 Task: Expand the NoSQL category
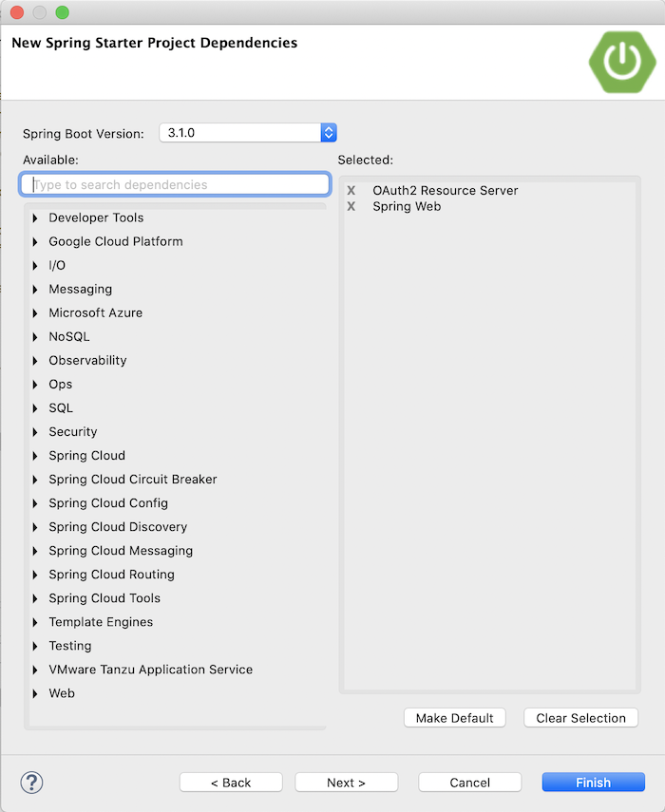(35, 337)
